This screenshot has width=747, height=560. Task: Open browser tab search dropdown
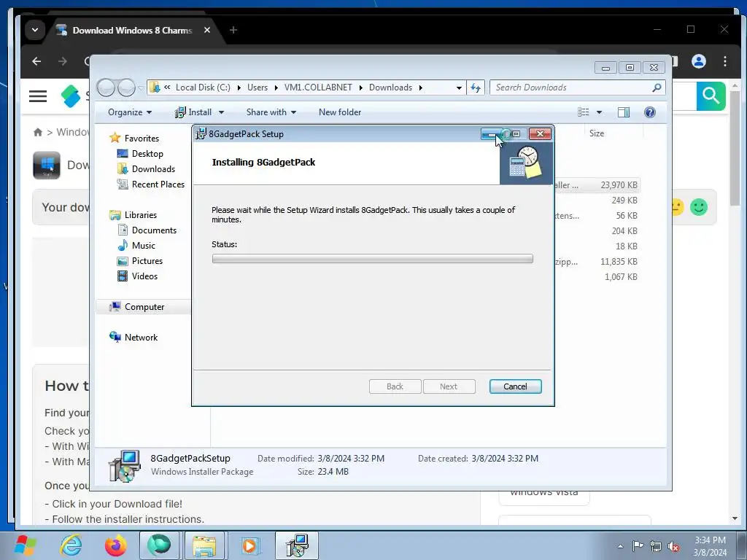(x=35, y=30)
